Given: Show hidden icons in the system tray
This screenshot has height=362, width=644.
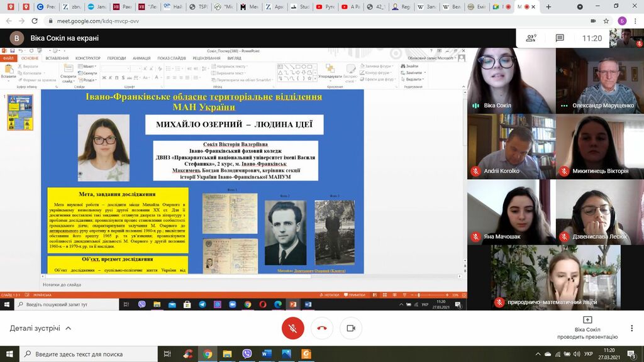Looking at the screenshot, I should (538, 354).
